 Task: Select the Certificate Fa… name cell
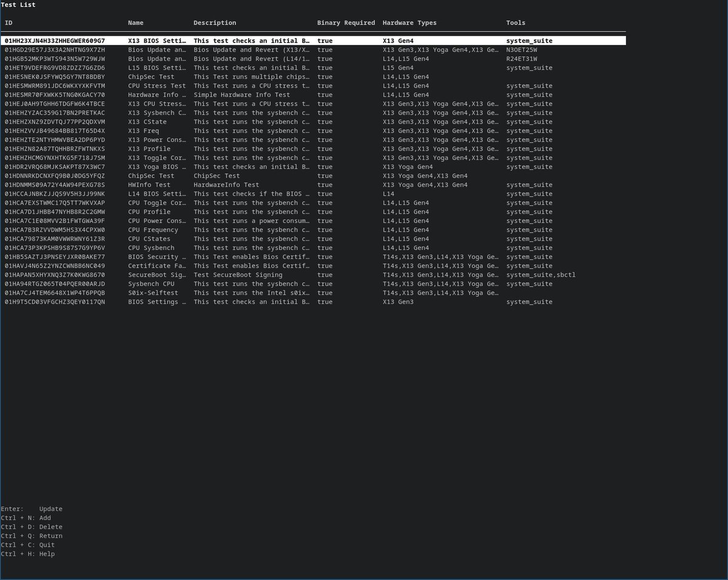[157, 266]
